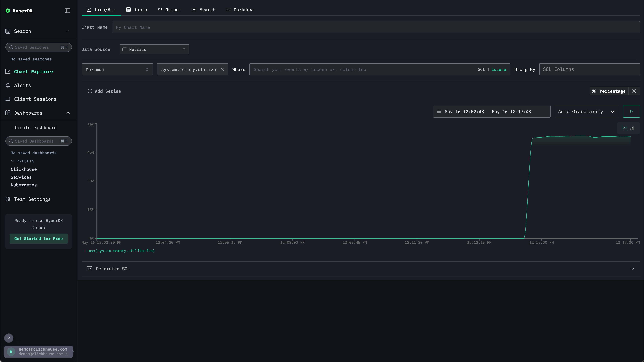Click the HyperDX logo icon

point(8,11)
